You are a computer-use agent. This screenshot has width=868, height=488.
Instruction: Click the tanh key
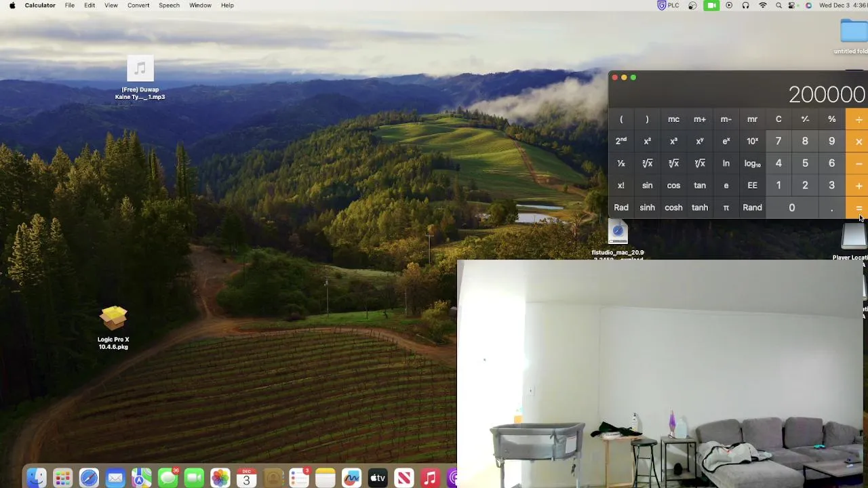pos(700,208)
